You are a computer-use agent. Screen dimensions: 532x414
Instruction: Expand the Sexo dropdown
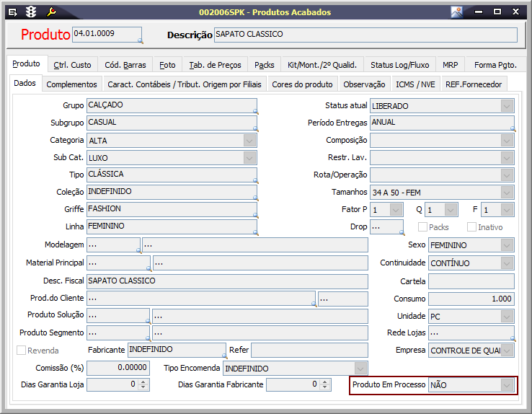click(x=507, y=245)
